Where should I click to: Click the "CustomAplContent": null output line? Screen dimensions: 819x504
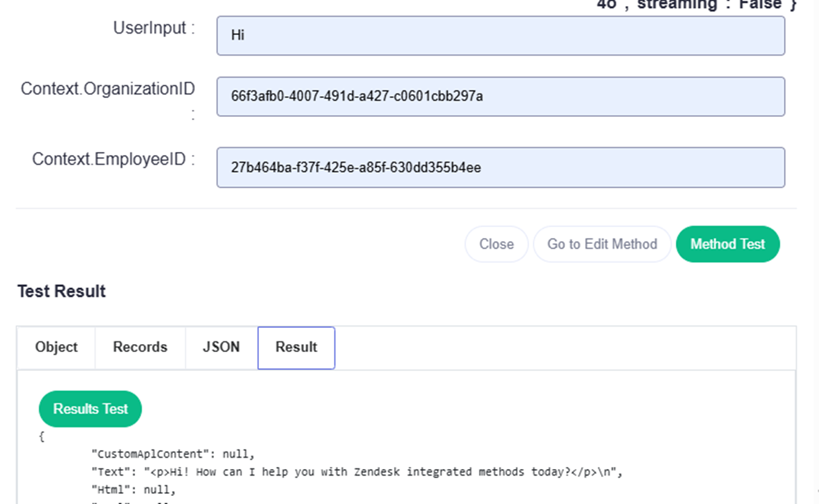(x=173, y=454)
